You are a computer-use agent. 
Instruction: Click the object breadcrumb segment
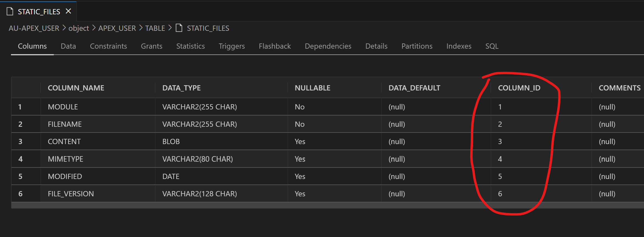tap(79, 28)
